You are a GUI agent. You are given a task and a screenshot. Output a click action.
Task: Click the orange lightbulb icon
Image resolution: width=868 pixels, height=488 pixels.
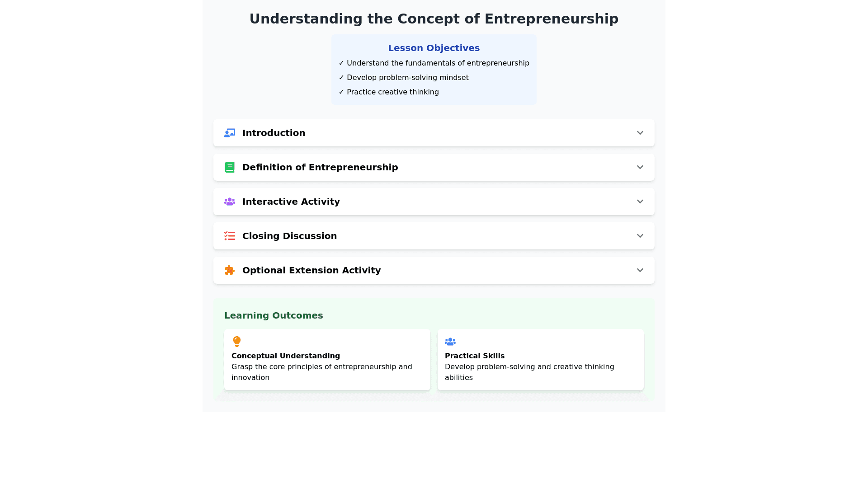tap(236, 341)
